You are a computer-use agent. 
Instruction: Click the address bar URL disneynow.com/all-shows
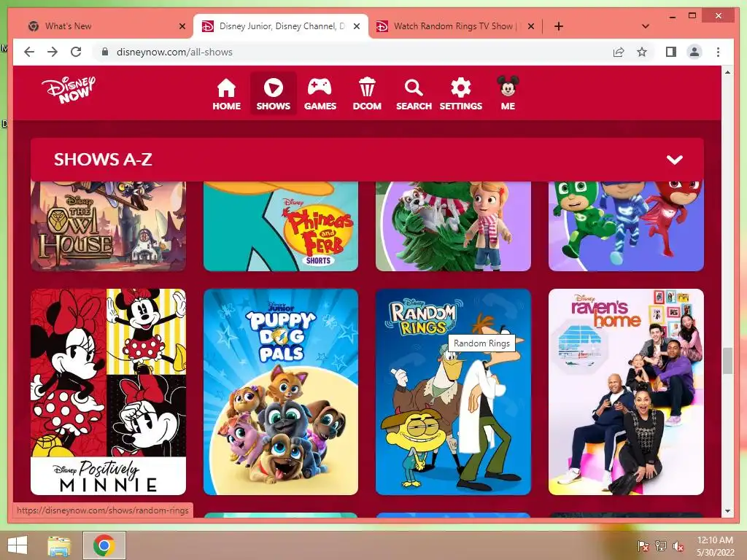pos(174,52)
